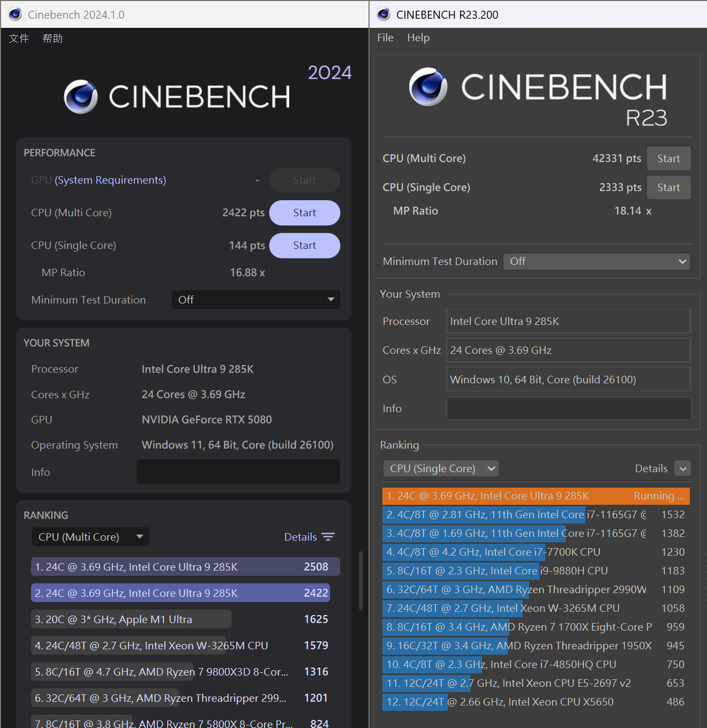Open the File menu in Cinebench R23
The height and width of the screenshot is (728, 707).
[x=385, y=37]
